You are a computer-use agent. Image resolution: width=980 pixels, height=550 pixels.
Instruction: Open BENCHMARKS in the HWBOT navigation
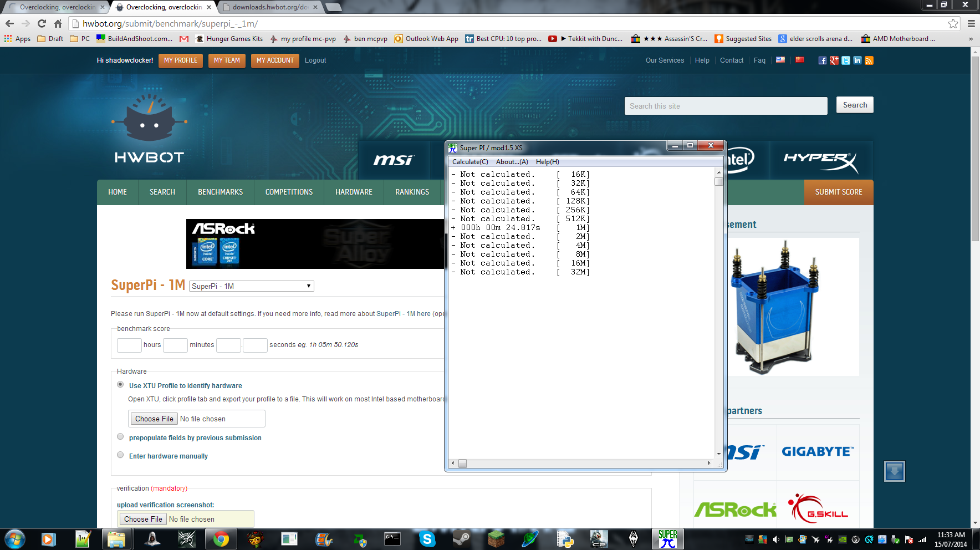(220, 192)
